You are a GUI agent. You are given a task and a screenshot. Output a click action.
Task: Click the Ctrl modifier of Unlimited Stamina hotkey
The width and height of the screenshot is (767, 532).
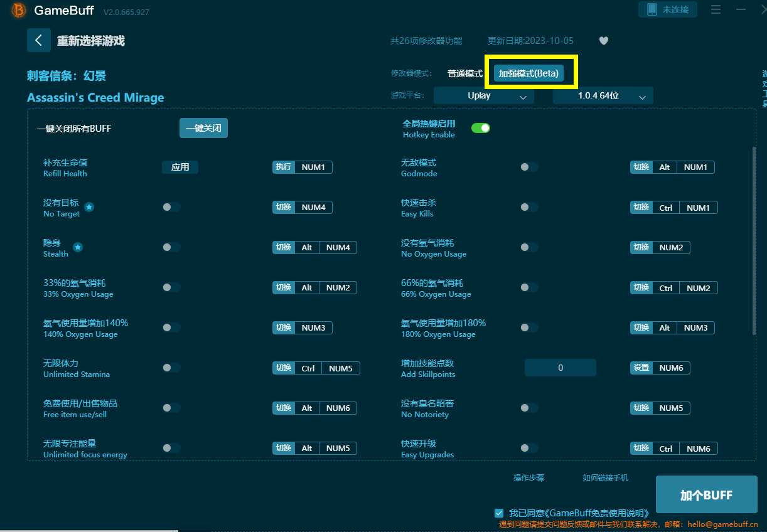(308, 368)
